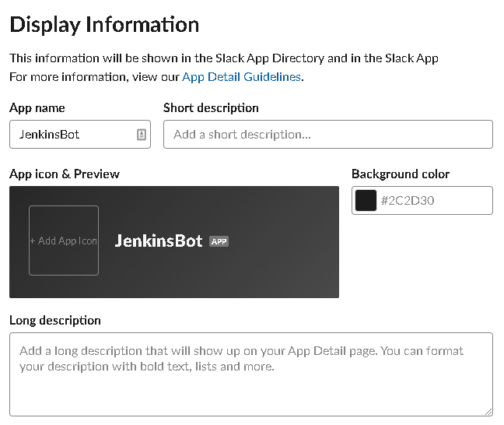Click the Short description label
Viewport: 504px width, 425px height.
click(211, 107)
